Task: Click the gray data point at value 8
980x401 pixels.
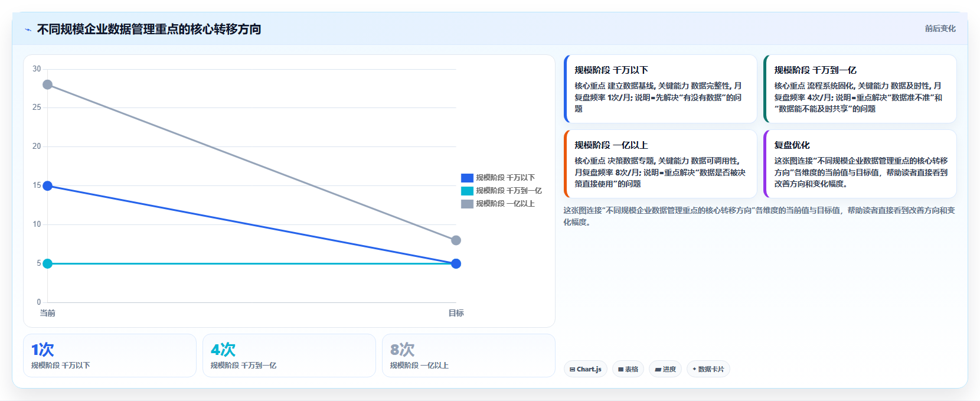Action: coord(456,240)
